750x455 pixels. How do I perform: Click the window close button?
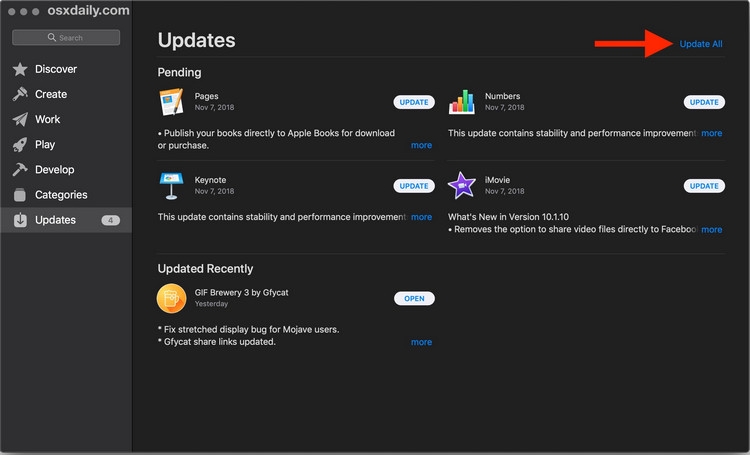pos(11,11)
